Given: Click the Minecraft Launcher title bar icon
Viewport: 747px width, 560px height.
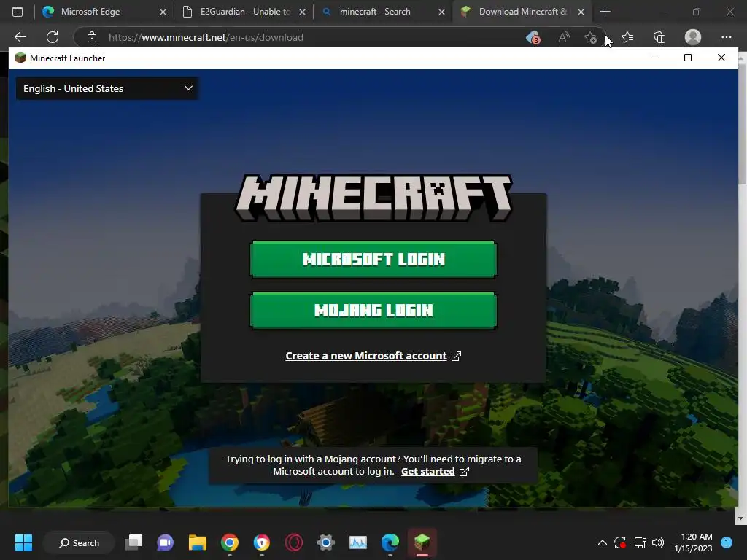Looking at the screenshot, I should (x=20, y=58).
